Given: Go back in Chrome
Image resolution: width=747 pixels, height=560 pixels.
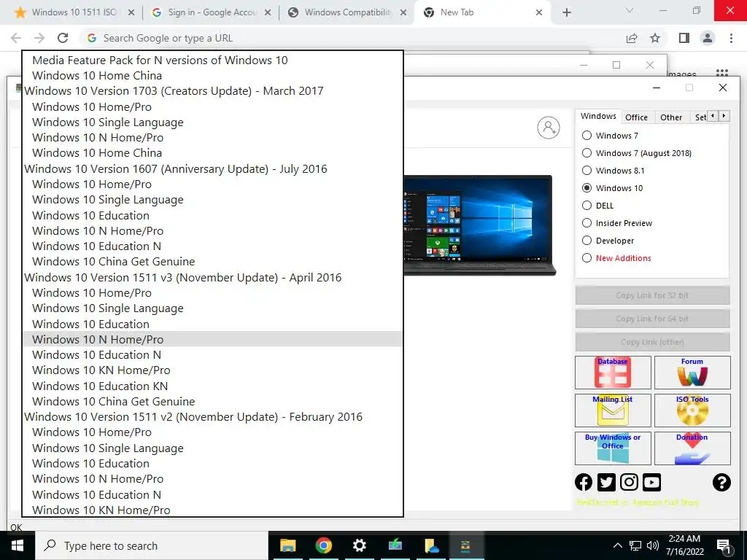Looking at the screenshot, I should click(x=16, y=38).
